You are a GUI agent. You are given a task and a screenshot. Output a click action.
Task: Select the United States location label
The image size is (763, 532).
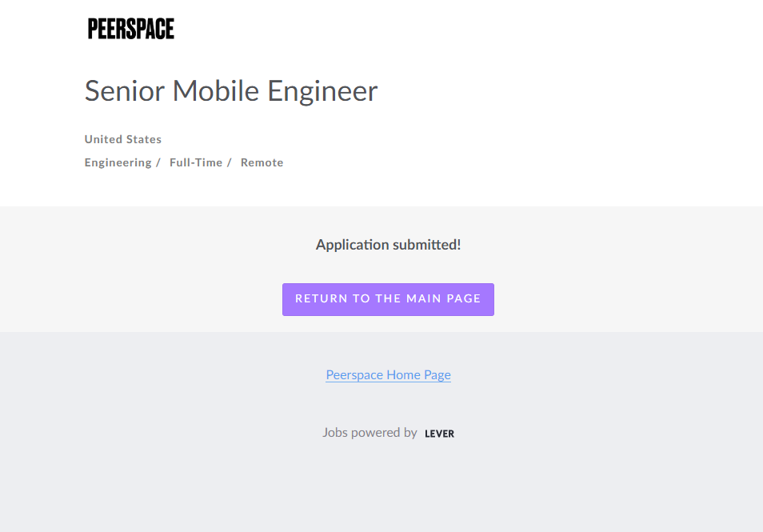(x=123, y=139)
